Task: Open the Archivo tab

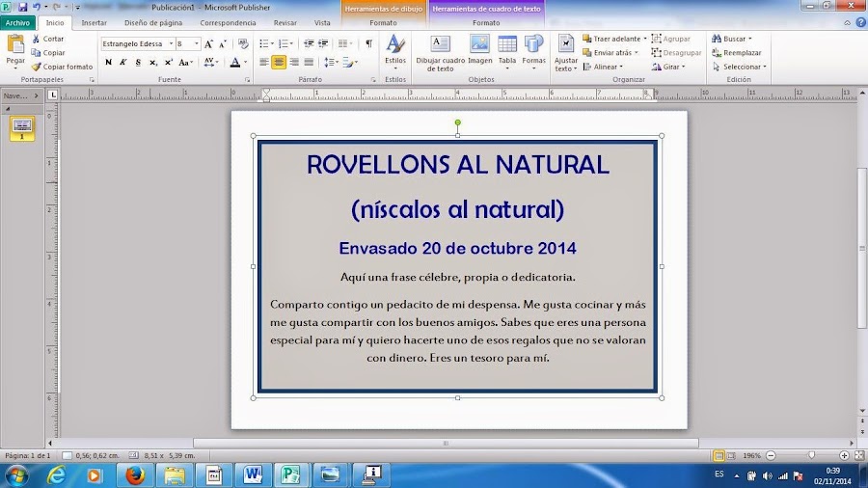Action: click(x=17, y=23)
